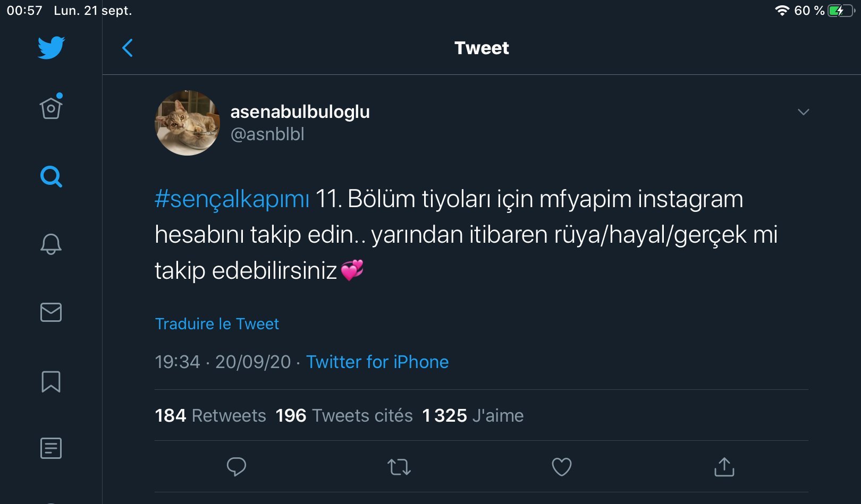Open Messages envelope icon

51,312
